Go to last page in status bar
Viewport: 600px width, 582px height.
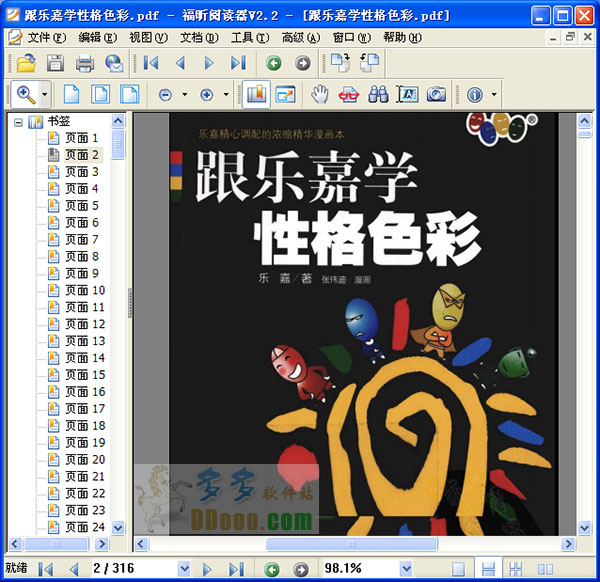coord(236,569)
